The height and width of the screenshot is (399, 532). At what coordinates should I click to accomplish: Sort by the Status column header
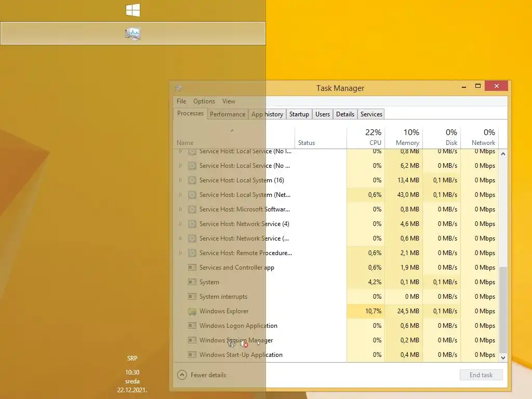point(321,137)
